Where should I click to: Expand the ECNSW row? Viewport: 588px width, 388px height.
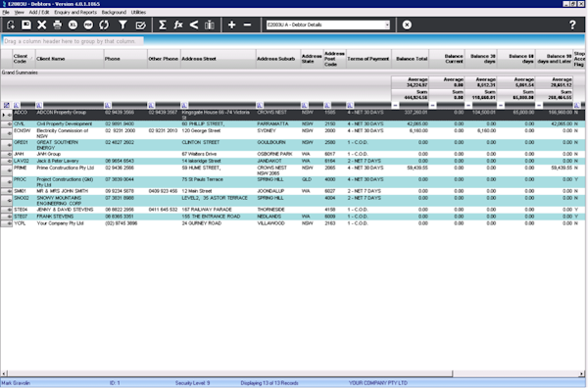(x=9, y=133)
